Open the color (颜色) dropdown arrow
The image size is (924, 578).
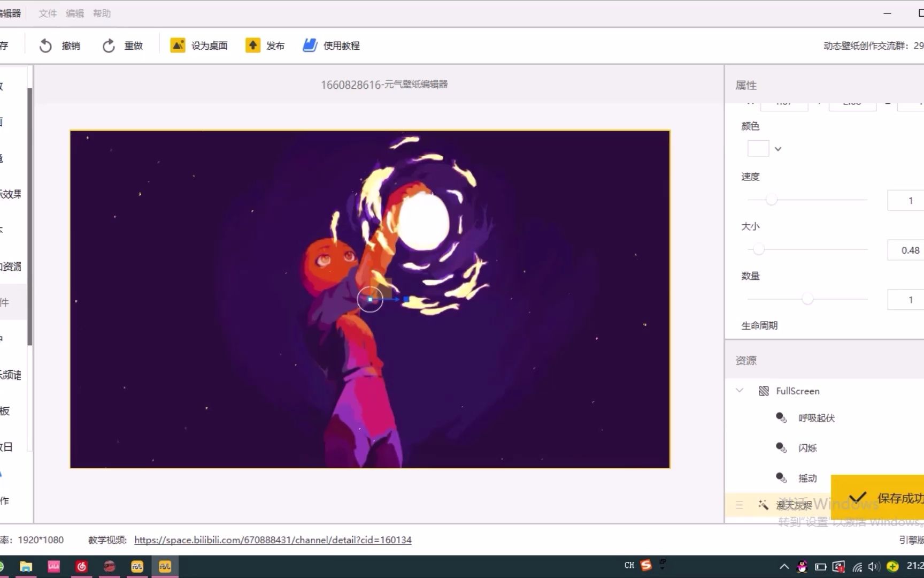(778, 149)
